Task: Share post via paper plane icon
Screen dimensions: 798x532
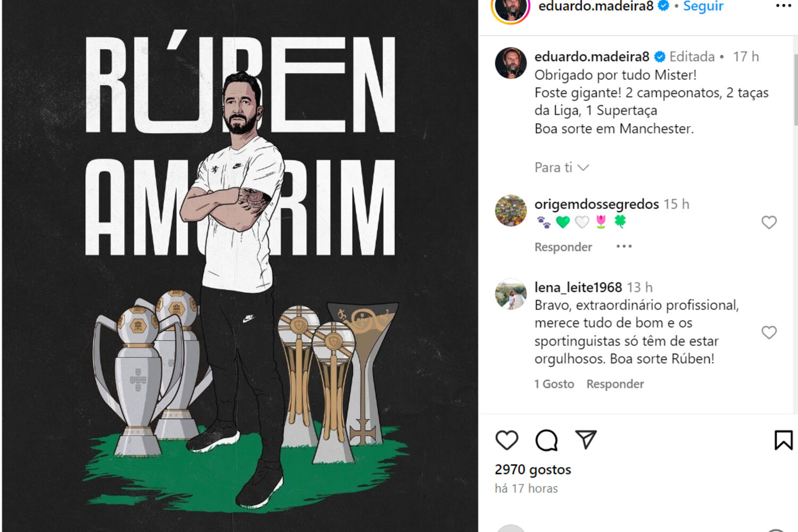Action: [586, 439]
